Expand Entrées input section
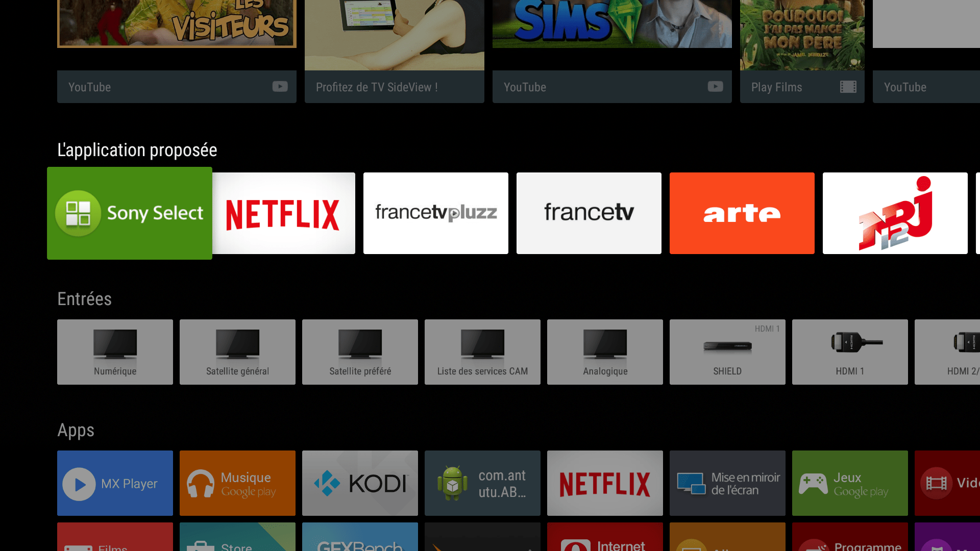The width and height of the screenshot is (980, 551). 84,298
